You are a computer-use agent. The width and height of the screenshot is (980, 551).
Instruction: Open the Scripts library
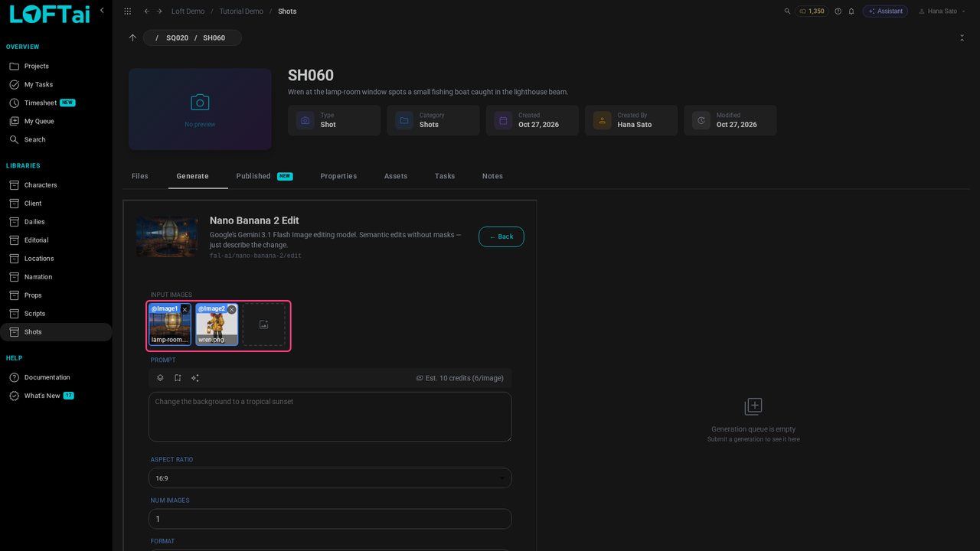[56, 313]
